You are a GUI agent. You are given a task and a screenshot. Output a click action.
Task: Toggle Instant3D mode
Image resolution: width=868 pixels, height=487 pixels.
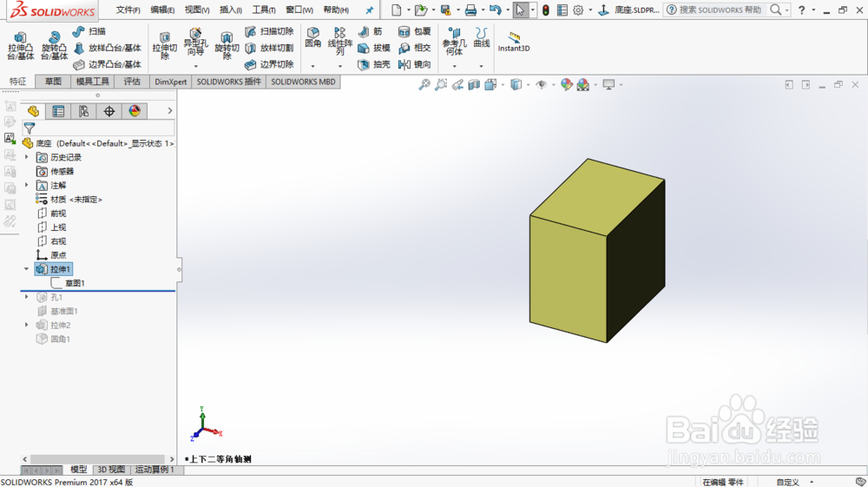[x=514, y=42]
